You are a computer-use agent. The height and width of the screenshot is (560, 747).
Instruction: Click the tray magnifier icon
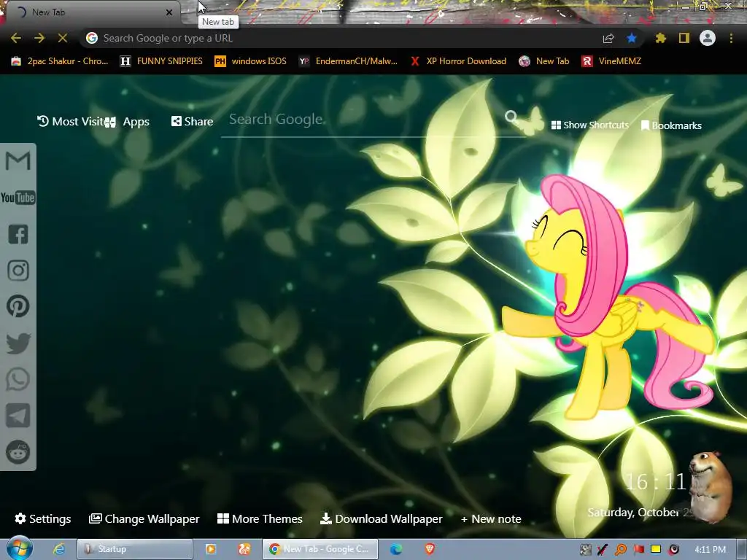pyautogui.click(x=620, y=550)
